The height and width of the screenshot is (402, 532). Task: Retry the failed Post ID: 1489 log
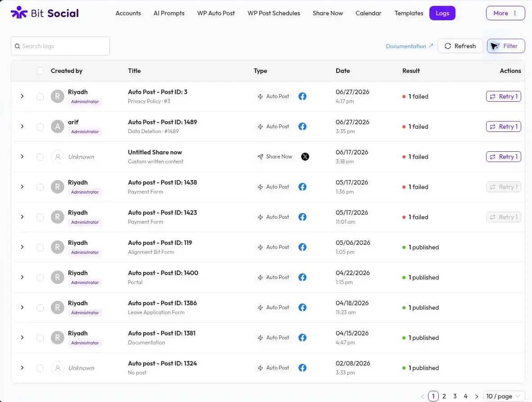point(503,126)
